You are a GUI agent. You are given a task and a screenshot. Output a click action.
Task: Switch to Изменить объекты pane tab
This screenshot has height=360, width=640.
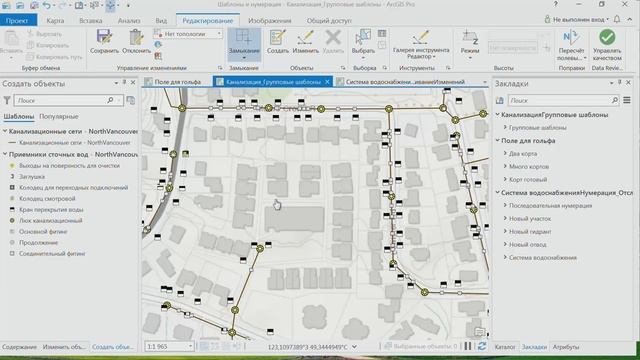[64, 347]
